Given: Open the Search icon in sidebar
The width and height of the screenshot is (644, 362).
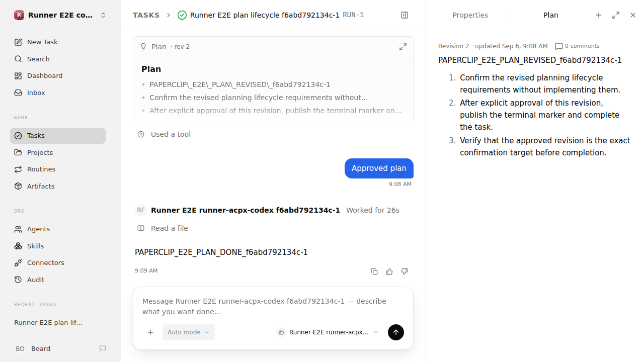Looking at the screenshot, I should [x=18, y=59].
